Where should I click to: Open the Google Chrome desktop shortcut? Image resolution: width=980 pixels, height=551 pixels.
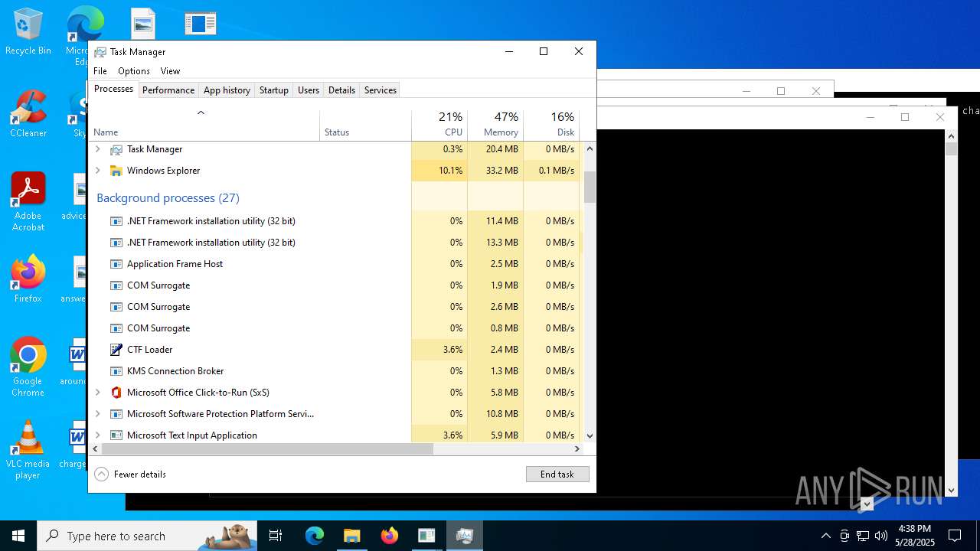28,367
